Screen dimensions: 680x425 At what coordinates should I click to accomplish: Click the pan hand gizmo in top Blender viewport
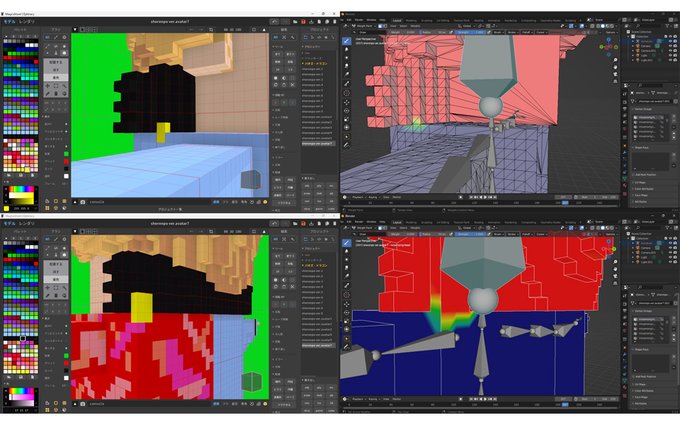click(x=615, y=67)
